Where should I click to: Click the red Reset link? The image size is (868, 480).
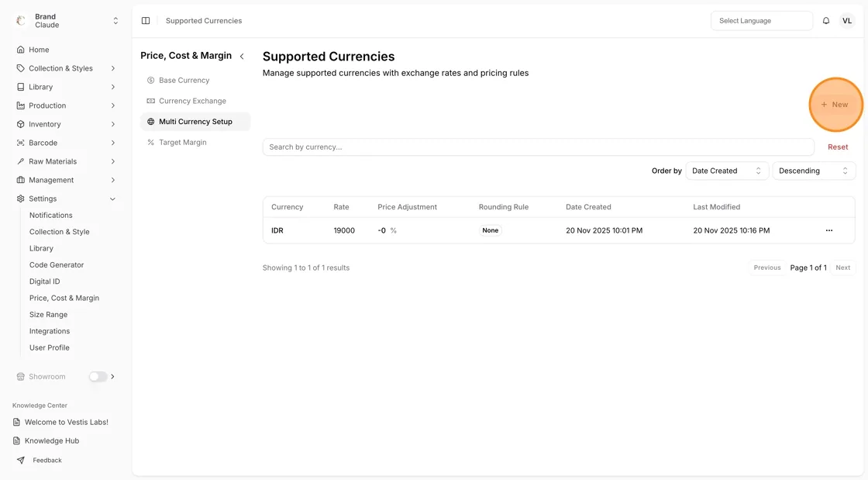[x=838, y=147]
